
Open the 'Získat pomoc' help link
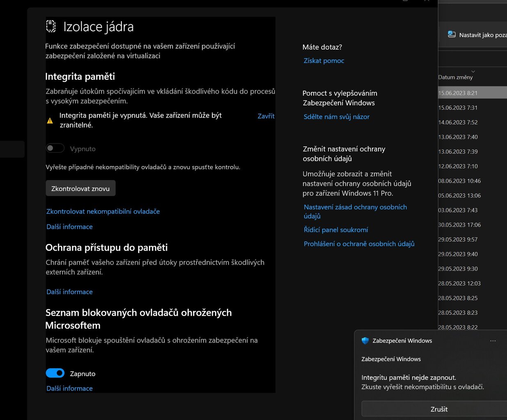[324, 61]
